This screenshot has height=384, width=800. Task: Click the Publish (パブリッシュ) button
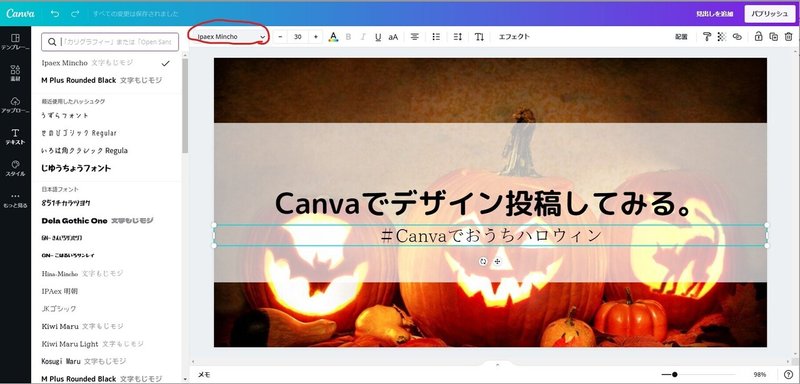click(769, 14)
